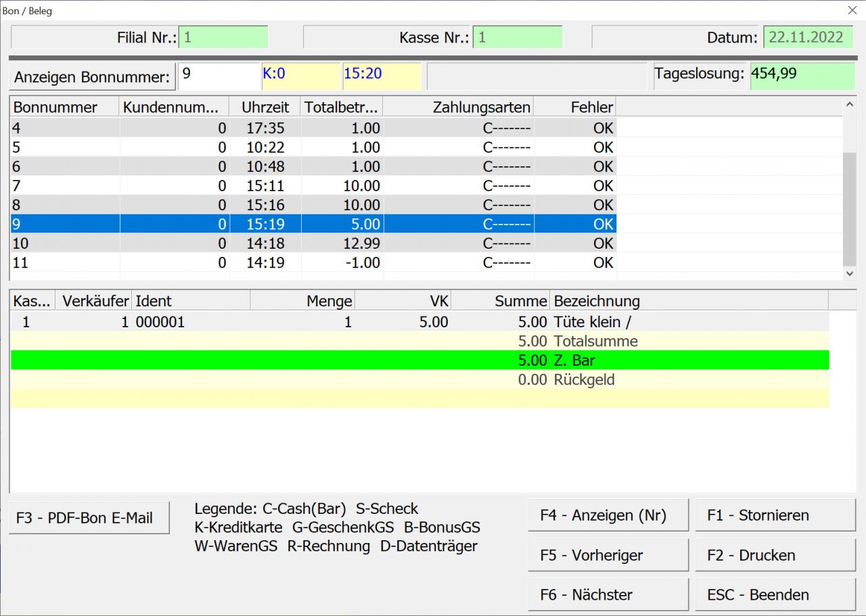866x616 pixels.
Task: Click the Zahlungsarten column header
Action: coord(482,106)
